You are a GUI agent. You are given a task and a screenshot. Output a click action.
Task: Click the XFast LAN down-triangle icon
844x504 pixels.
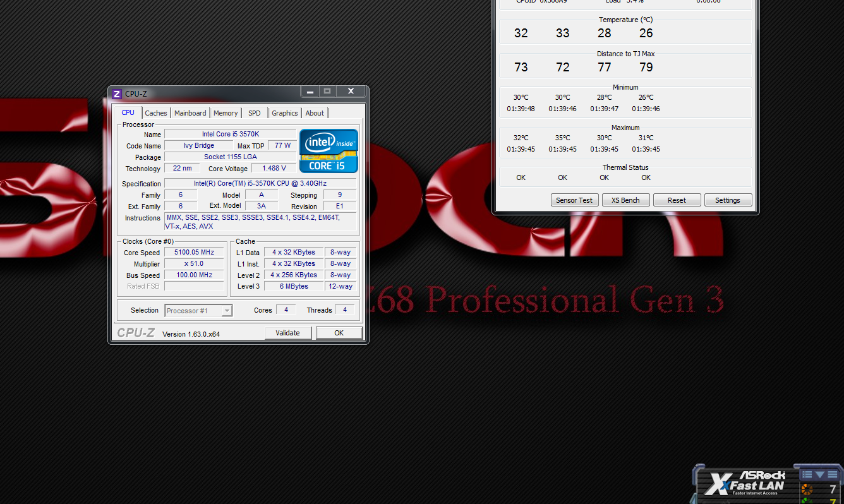pos(820,474)
